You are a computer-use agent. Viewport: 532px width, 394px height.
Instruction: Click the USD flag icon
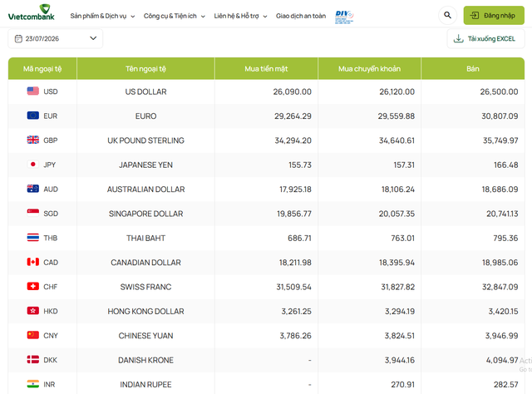(x=33, y=91)
